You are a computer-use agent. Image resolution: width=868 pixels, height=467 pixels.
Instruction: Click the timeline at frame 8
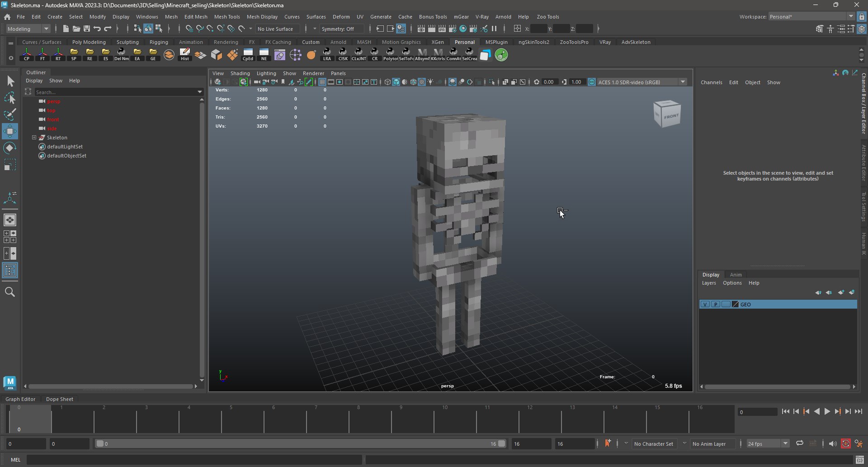[359, 419]
